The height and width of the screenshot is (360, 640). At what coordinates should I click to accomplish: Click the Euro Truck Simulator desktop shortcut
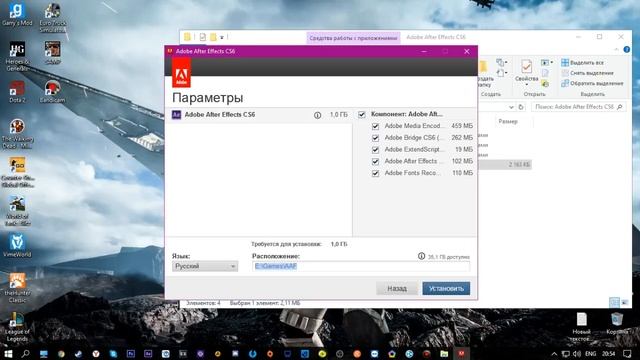tap(53, 18)
